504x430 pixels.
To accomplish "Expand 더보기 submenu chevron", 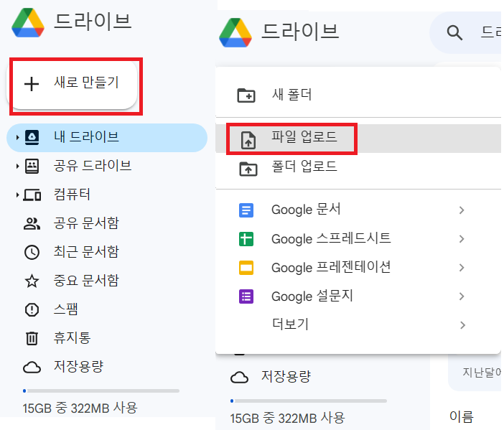I will pos(462,325).
